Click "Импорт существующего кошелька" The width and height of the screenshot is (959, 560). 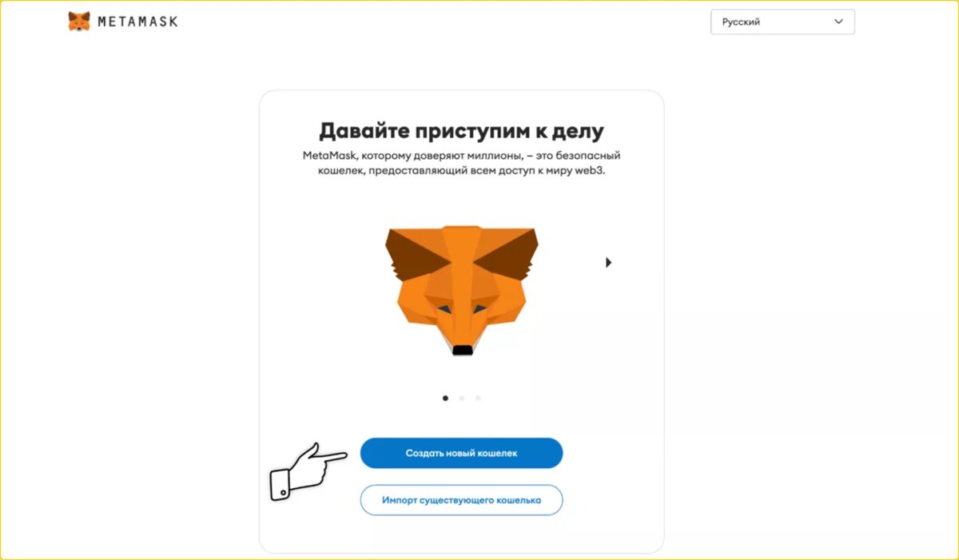(461, 500)
